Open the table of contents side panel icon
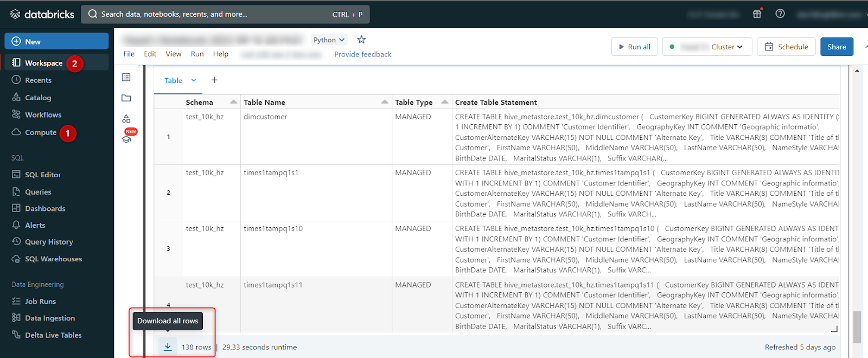 pos(126,78)
